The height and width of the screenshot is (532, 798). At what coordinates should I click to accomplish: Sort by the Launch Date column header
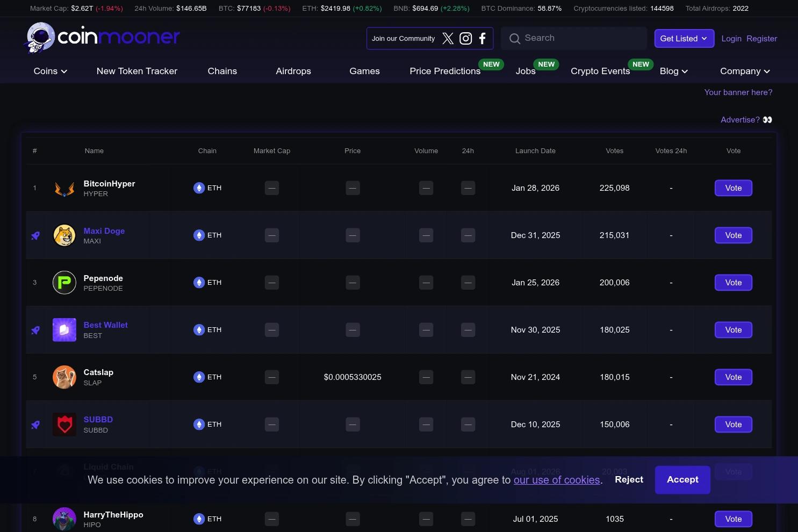click(535, 151)
